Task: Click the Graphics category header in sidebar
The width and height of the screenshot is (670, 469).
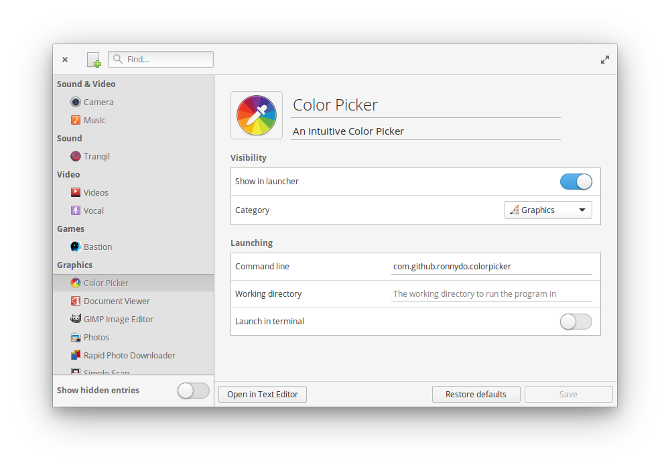Action: (x=74, y=265)
